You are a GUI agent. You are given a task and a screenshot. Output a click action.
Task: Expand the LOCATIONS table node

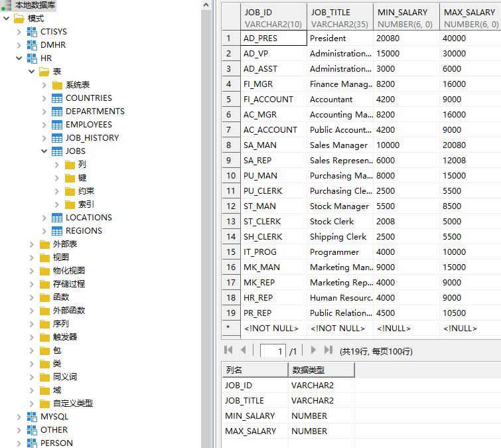coord(44,218)
